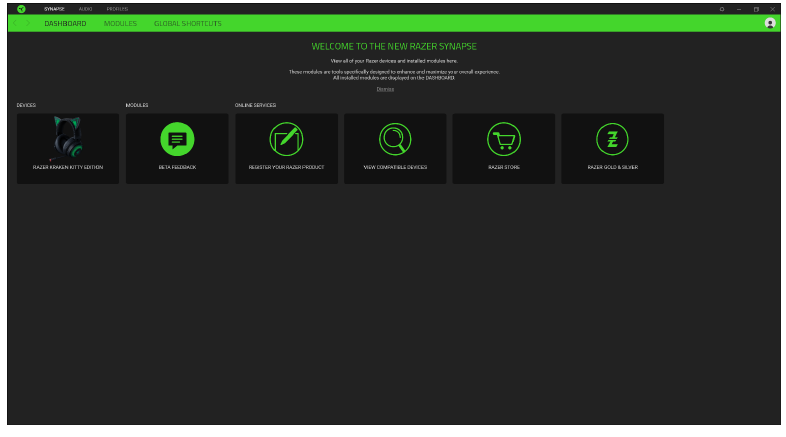Click the Razer logo in title bar
Screen dimensions: 786x437
point(21,9)
